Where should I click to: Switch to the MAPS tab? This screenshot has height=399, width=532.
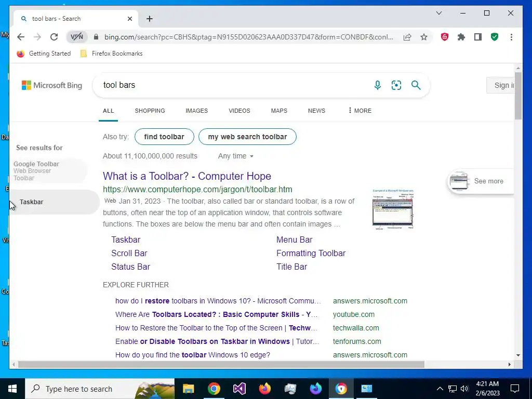tap(279, 111)
